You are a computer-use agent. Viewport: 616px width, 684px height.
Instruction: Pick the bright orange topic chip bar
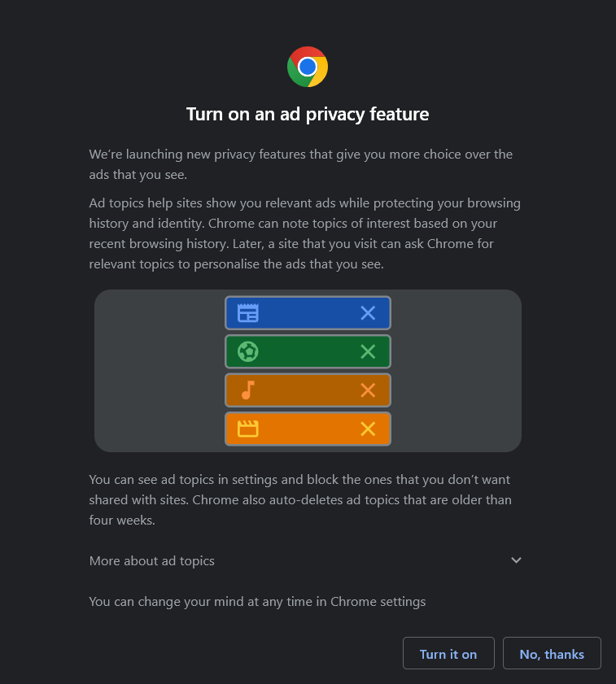[308, 429]
